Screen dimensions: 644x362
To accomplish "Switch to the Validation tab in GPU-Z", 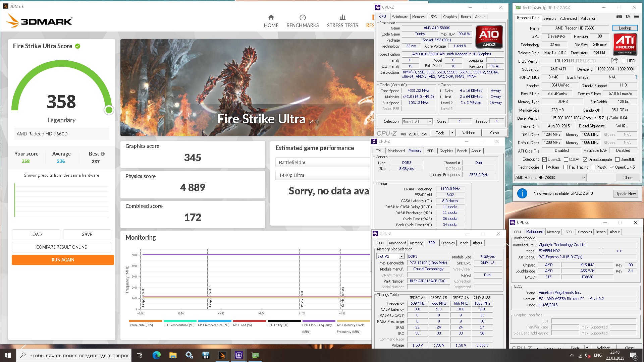I will [588, 18].
